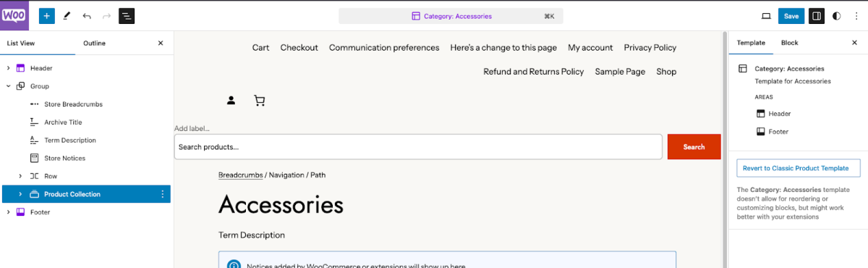Image resolution: width=868 pixels, height=268 pixels.
Task: Click the Search products input field
Action: [418, 147]
